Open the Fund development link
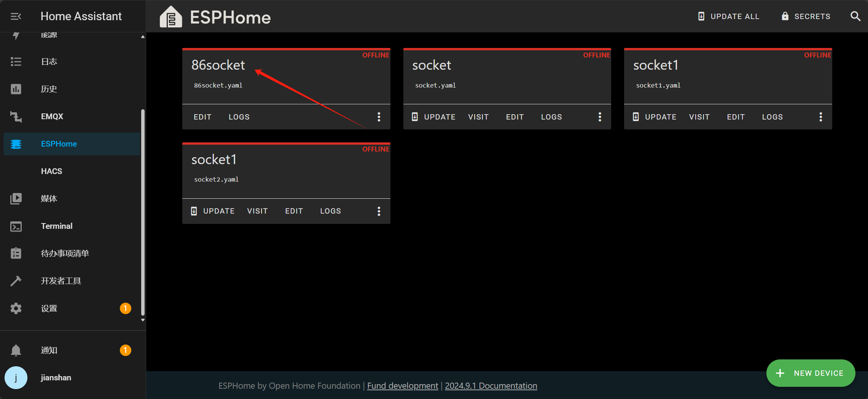 click(x=403, y=386)
